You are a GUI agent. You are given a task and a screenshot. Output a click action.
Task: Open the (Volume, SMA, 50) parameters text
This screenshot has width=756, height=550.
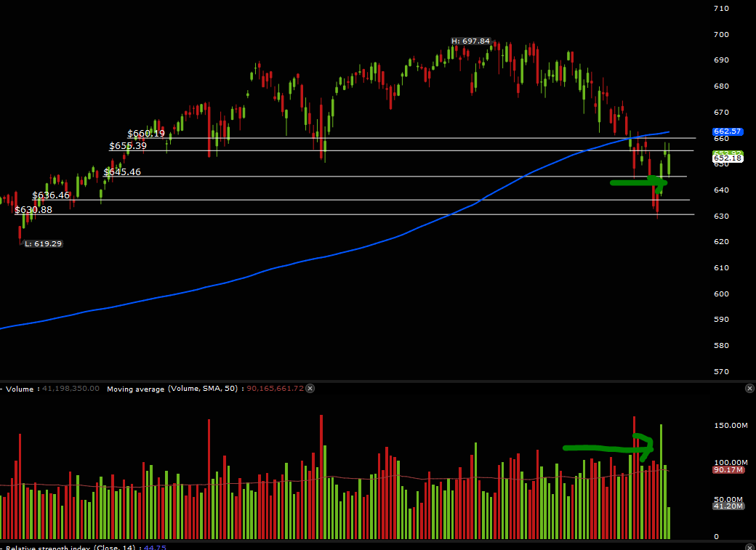(x=203, y=389)
